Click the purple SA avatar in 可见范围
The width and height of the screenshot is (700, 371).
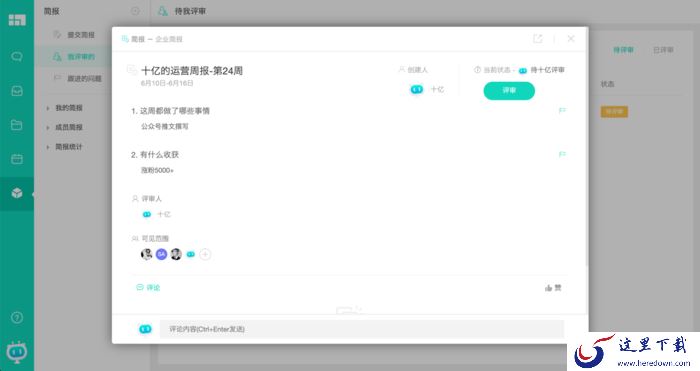point(161,254)
